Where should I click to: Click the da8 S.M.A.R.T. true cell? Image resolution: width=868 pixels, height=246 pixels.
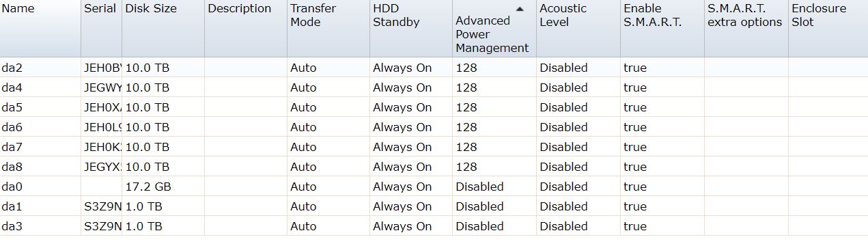click(x=662, y=167)
